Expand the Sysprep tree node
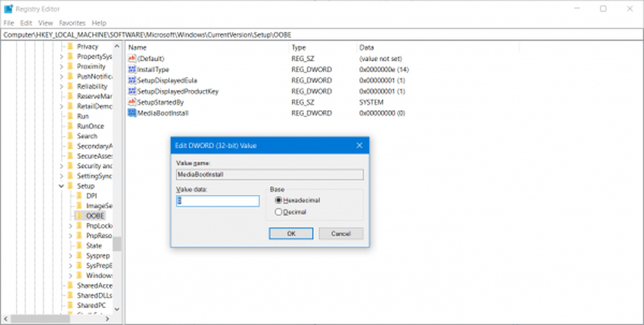This screenshot has height=325, width=644. click(x=71, y=255)
